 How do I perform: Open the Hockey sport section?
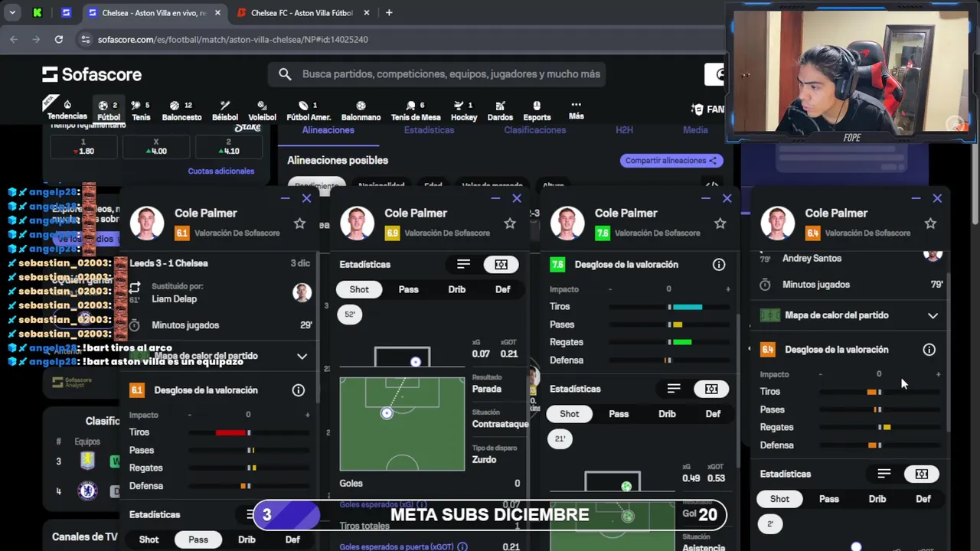[464, 110]
